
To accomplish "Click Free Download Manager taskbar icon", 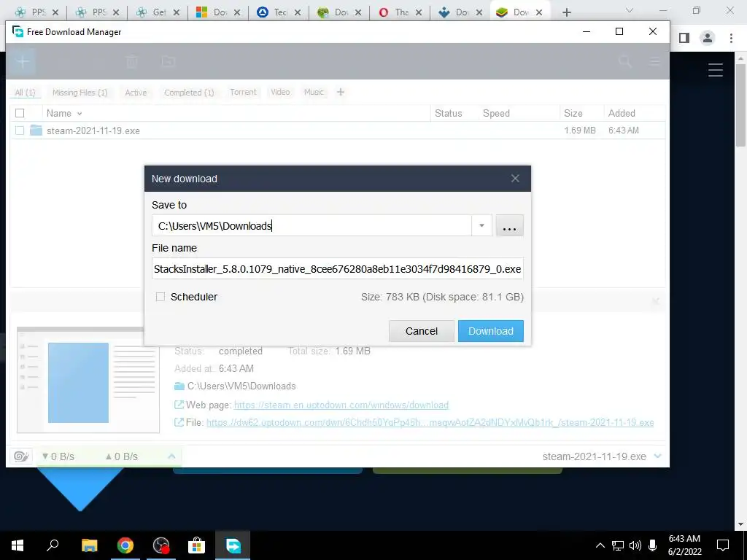I will [233, 545].
